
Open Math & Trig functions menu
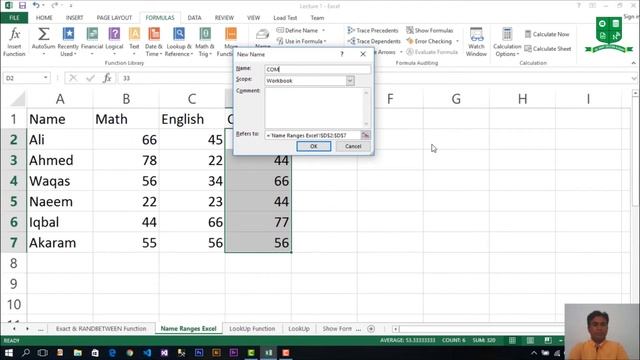pyautogui.click(x=205, y=42)
